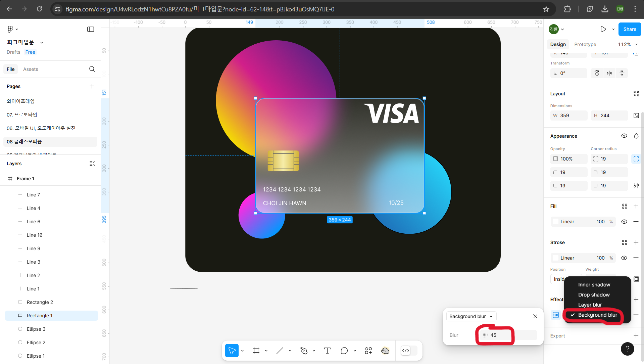The height and width of the screenshot is (364, 644).
Task: Click the Linear fill color swatch
Action: [556, 222]
